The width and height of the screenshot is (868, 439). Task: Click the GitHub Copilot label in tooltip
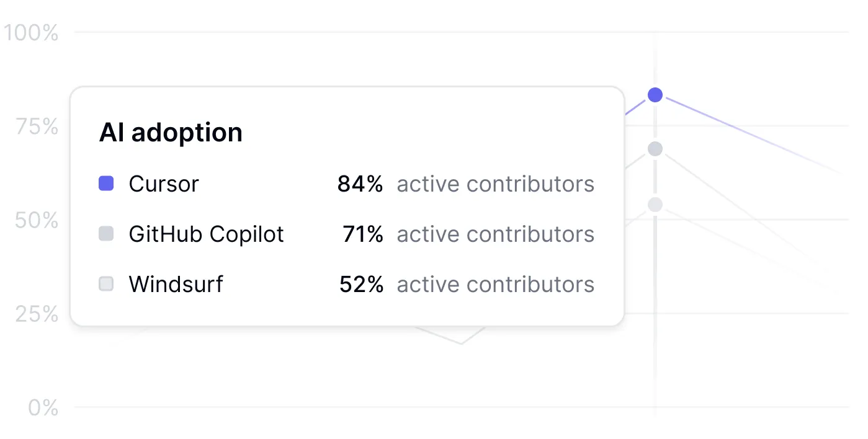click(x=206, y=234)
